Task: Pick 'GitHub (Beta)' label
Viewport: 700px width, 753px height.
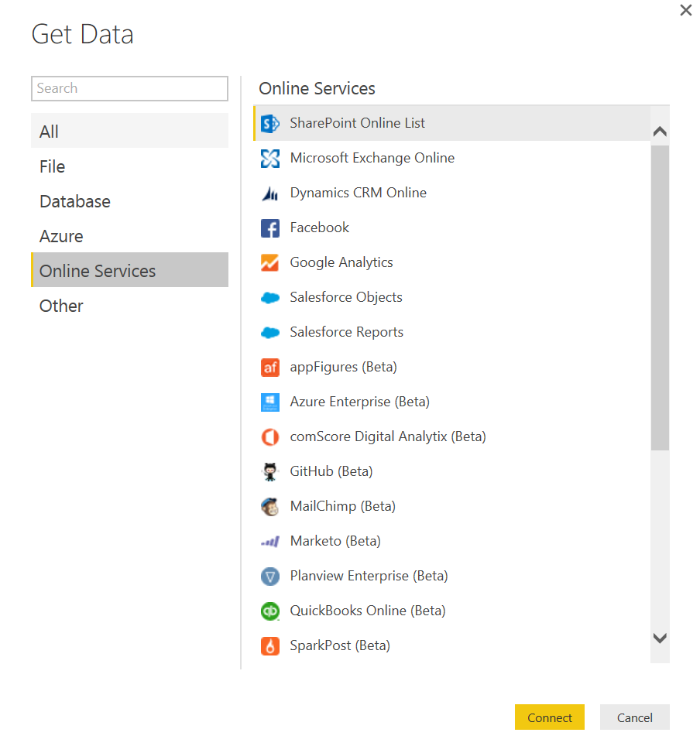Action: click(x=331, y=471)
